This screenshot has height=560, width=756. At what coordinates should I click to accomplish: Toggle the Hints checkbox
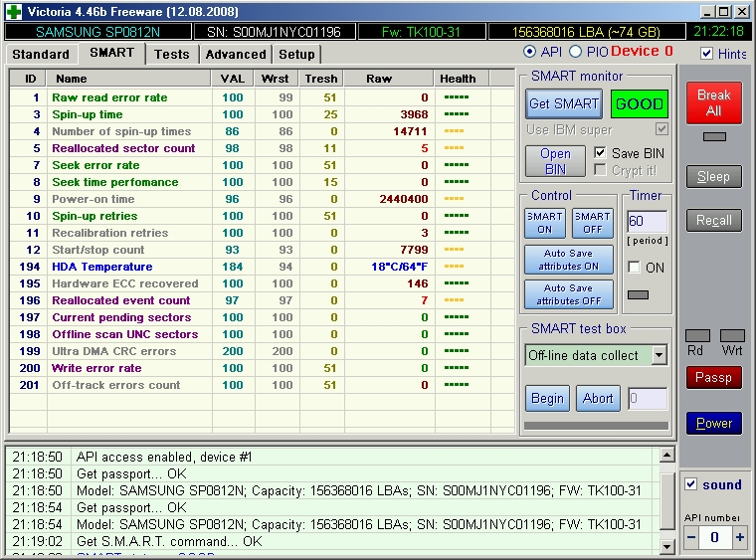(707, 54)
